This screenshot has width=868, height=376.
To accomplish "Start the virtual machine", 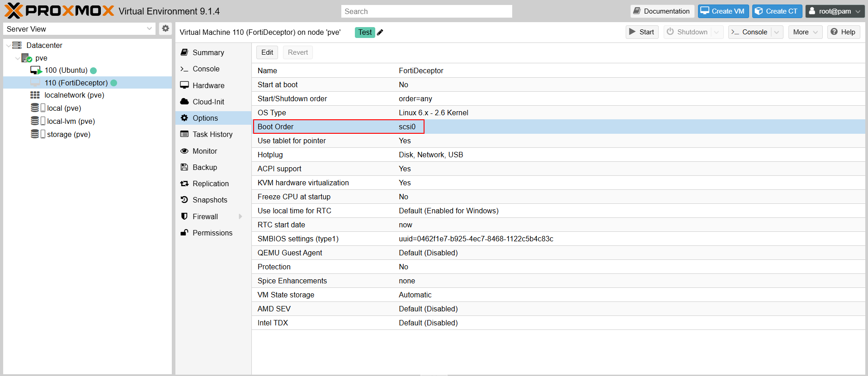I will [642, 32].
